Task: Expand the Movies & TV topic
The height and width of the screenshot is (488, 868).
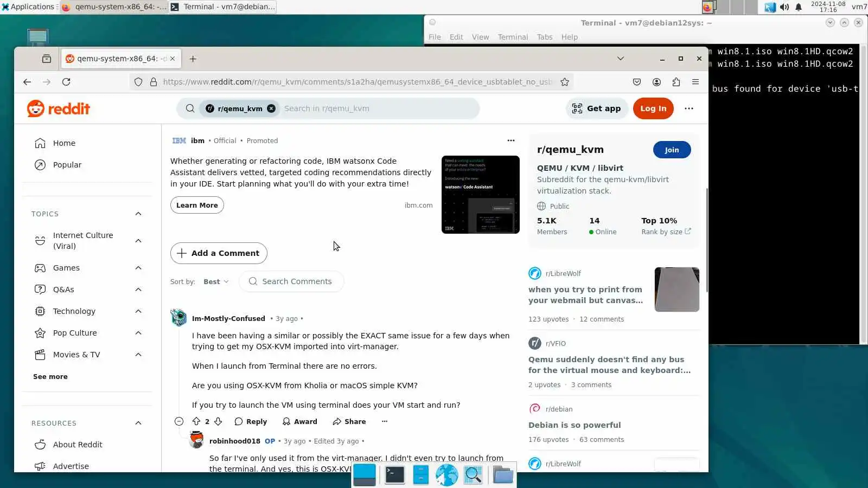Action: point(138,355)
